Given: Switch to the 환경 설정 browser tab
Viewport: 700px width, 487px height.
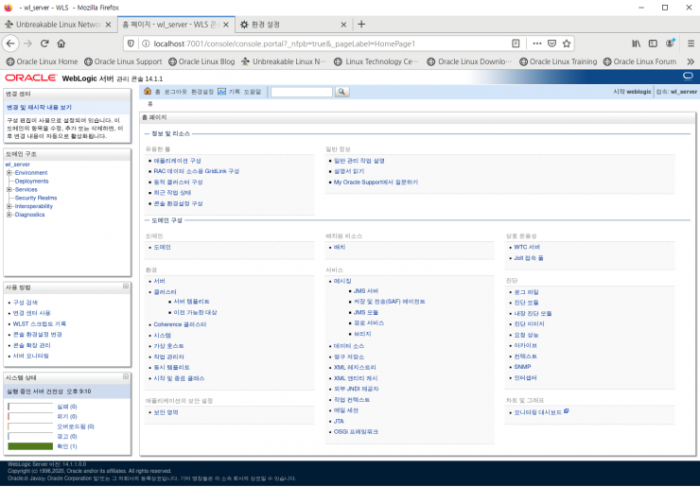Looking at the screenshot, I should pos(293,25).
